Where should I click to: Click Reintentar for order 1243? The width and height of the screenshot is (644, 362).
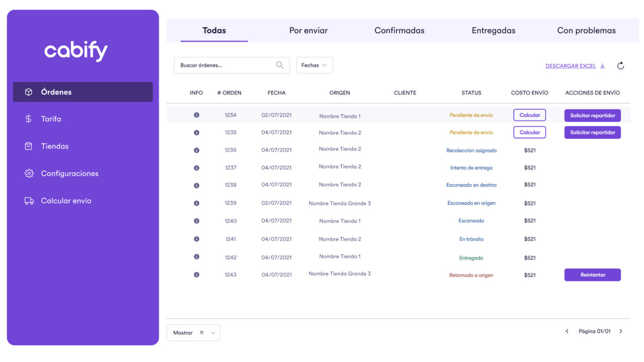(593, 275)
